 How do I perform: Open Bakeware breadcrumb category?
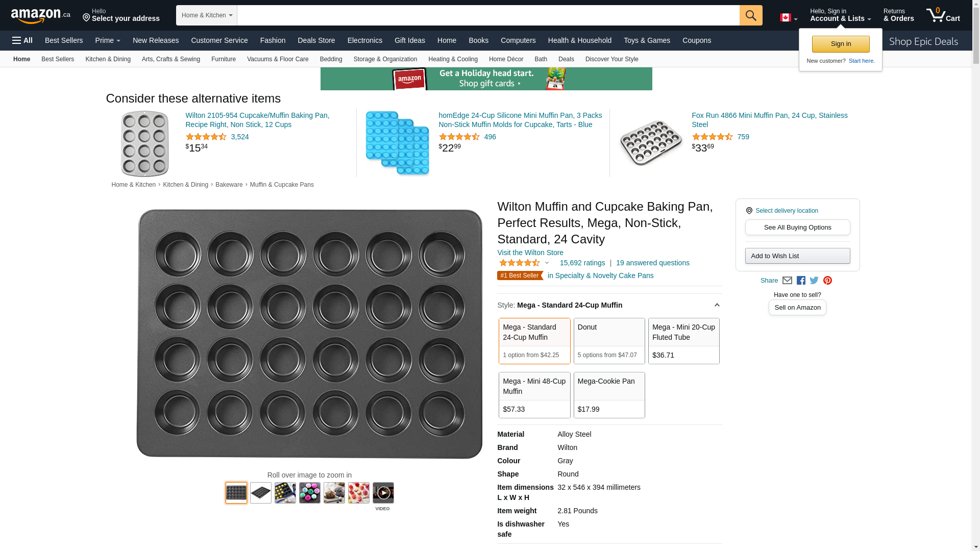pos(229,185)
